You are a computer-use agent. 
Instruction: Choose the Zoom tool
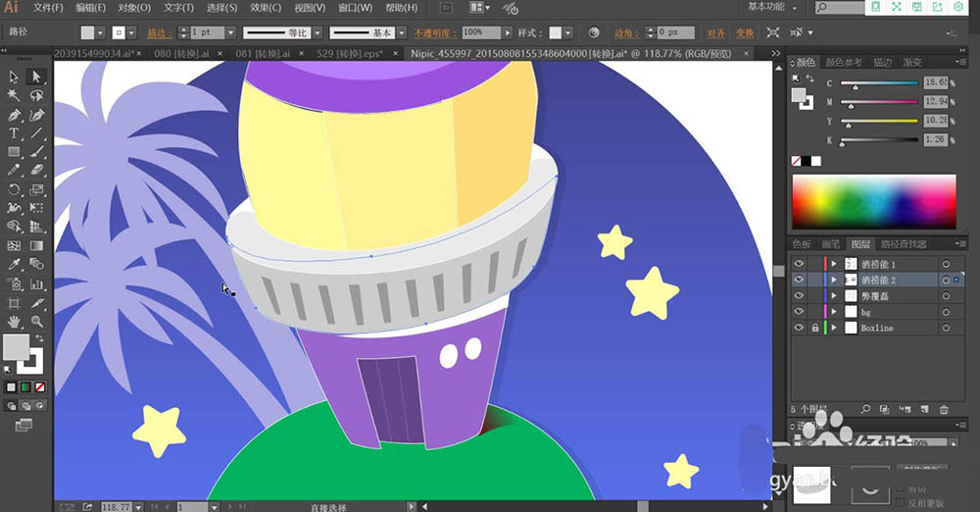(36, 321)
